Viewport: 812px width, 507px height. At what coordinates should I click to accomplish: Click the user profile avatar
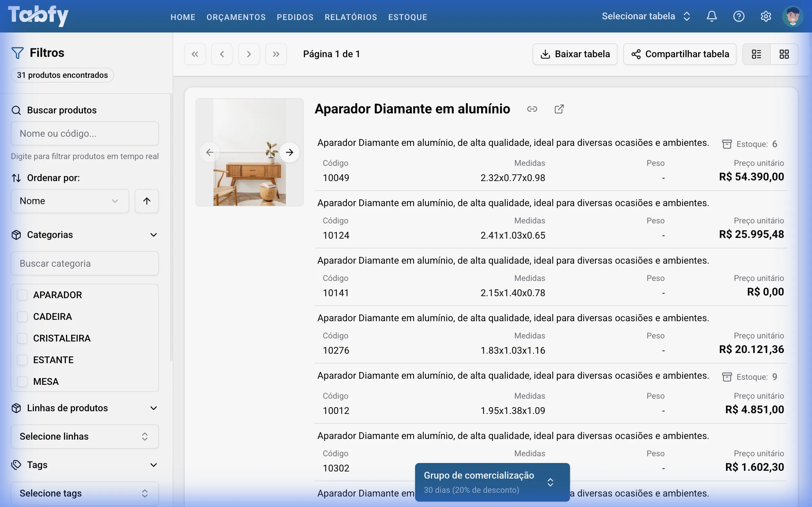tap(793, 16)
